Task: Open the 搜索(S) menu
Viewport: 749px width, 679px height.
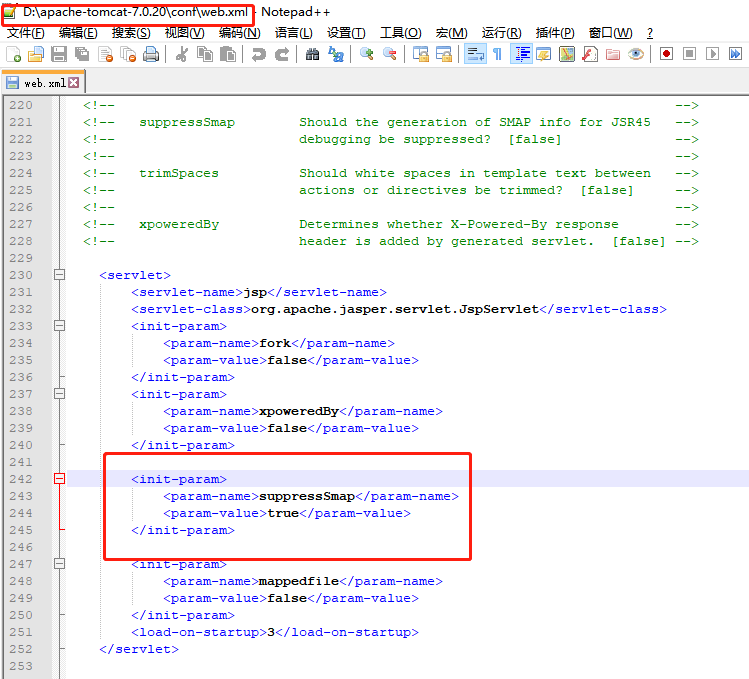Action: coord(131,33)
